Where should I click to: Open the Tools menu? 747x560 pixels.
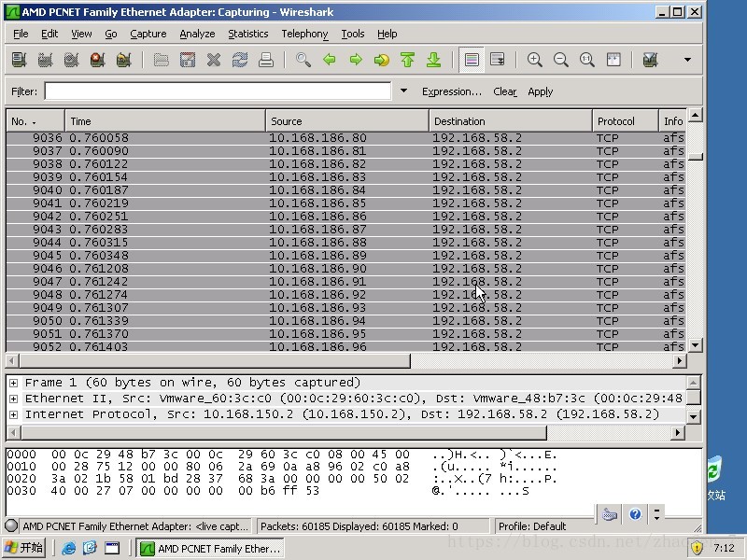(353, 34)
